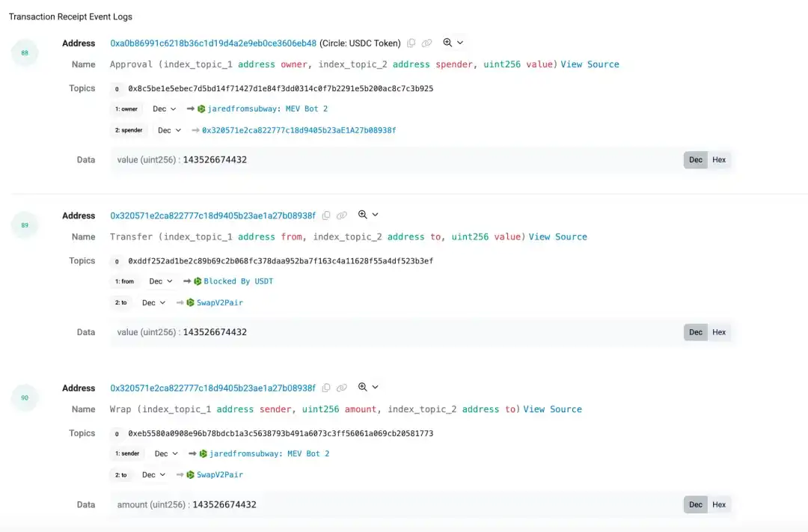Switch log 88 data to Dec

(x=696, y=160)
